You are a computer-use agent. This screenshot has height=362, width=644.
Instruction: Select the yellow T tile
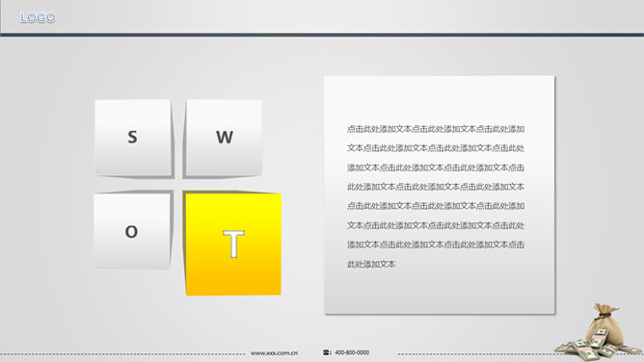pyautogui.click(x=233, y=244)
